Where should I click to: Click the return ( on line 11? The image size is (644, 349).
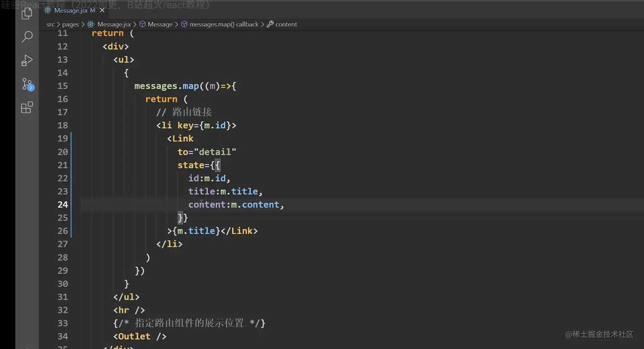point(113,33)
